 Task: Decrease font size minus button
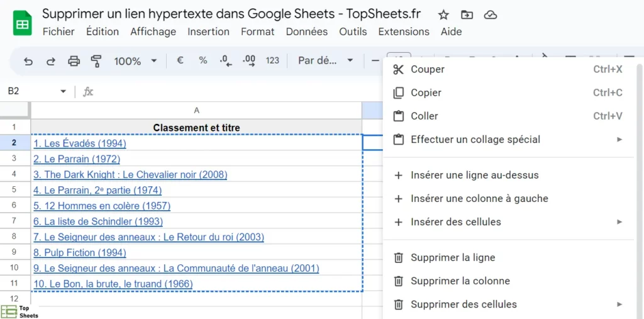[x=375, y=61]
